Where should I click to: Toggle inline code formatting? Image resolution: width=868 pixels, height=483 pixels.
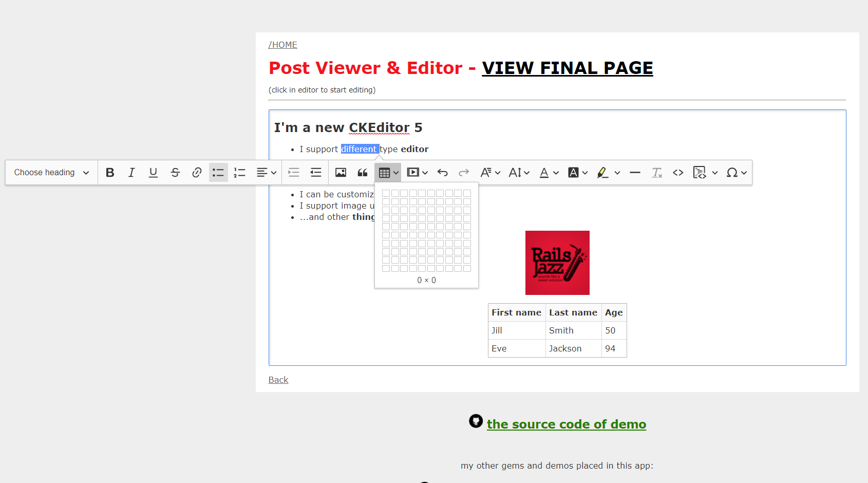tap(678, 173)
